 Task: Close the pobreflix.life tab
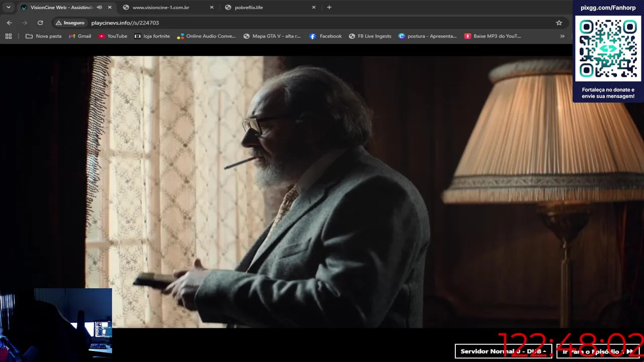(313, 8)
